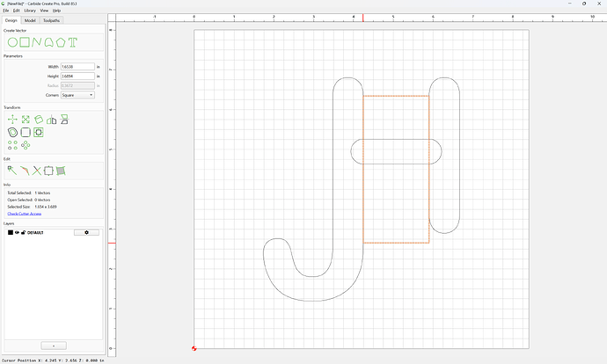Open DEFAULT layer settings gear button
The width and height of the screenshot is (607, 364).
(x=86, y=232)
